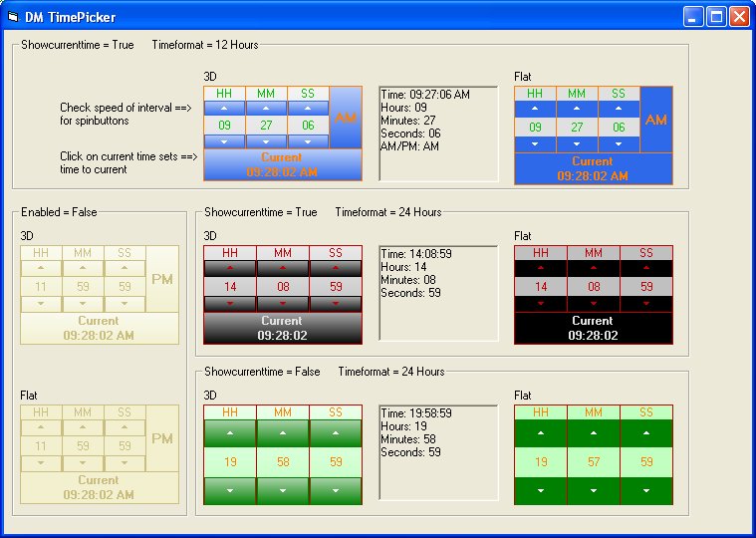Select hours field 09 in blue 3D picker
The image size is (756, 538).
click(224, 126)
